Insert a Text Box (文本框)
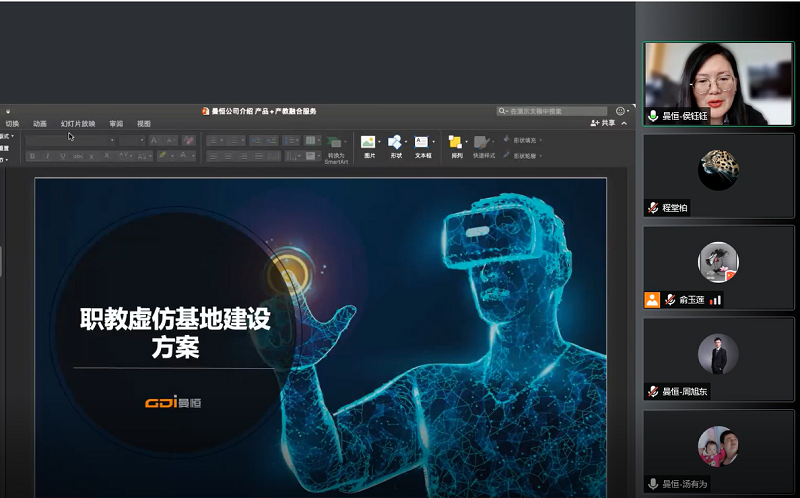 pyautogui.click(x=422, y=143)
